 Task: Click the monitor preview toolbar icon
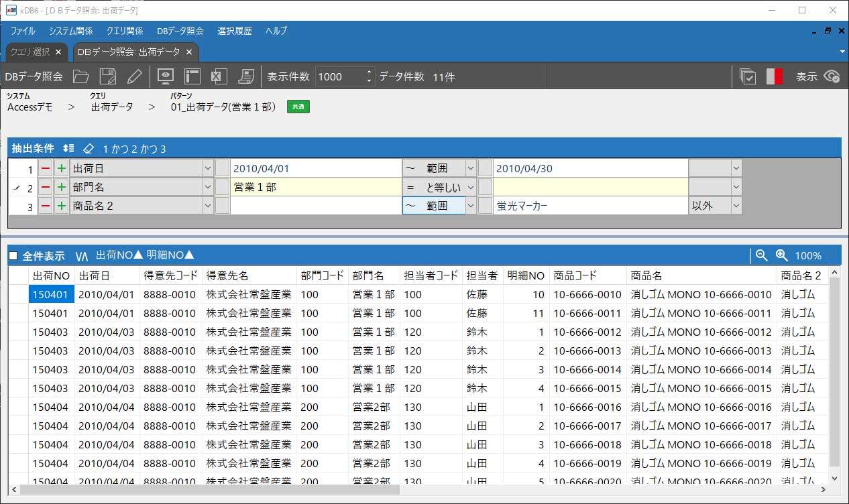pos(166,76)
